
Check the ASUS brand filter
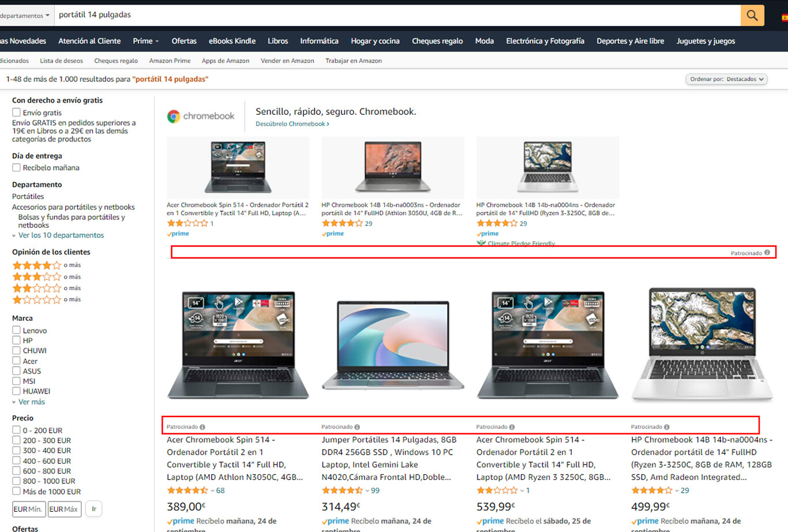tap(16, 371)
